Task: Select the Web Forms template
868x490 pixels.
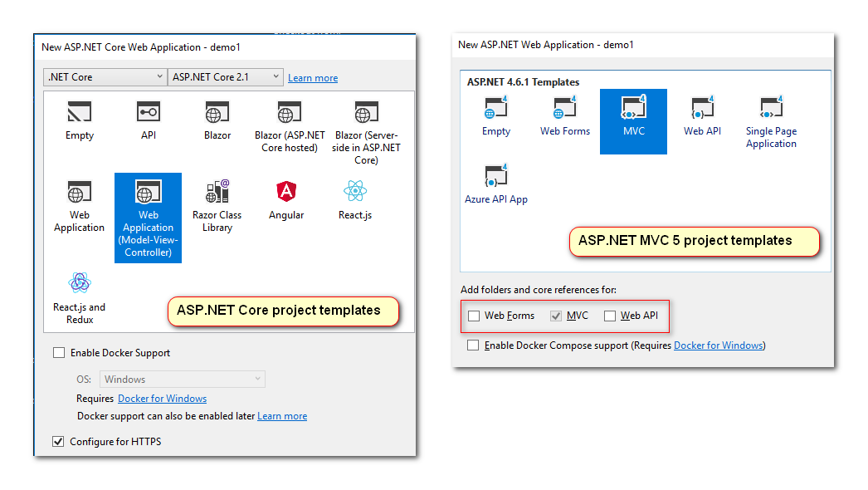Action: click(565, 115)
